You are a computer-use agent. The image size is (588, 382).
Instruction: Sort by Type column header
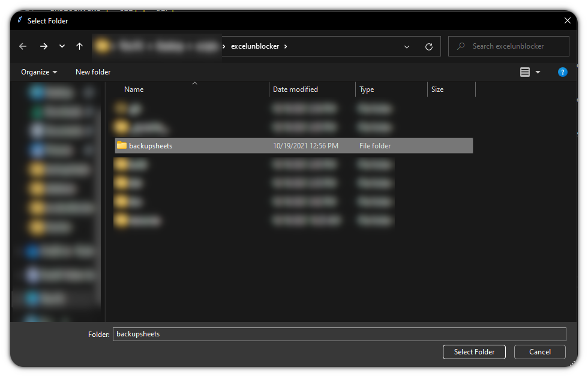[367, 89]
